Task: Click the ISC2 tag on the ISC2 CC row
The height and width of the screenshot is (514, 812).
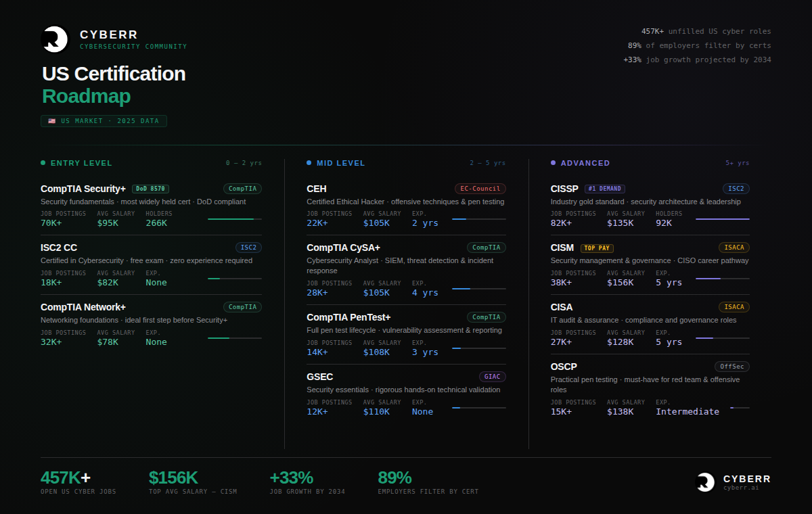Action: 248,248
